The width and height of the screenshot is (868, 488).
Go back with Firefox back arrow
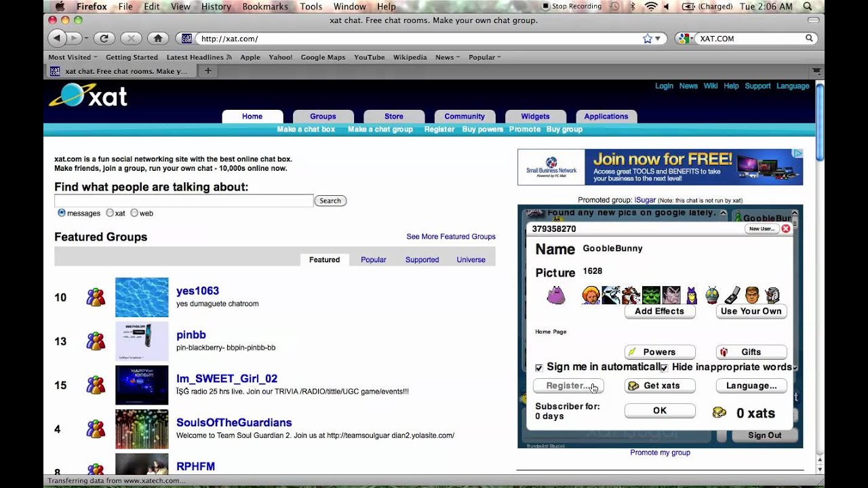point(56,39)
